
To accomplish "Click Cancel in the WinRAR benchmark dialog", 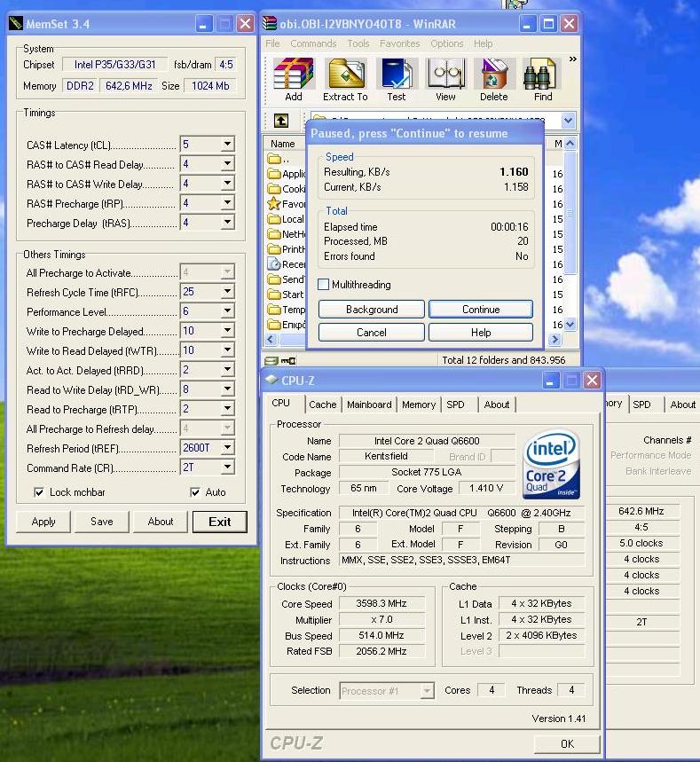I will tap(372, 333).
